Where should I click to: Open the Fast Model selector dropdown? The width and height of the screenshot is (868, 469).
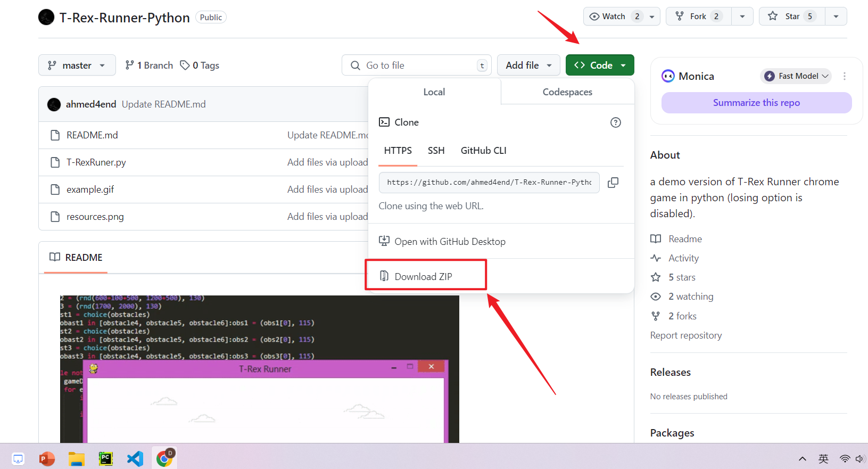tap(796, 76)
